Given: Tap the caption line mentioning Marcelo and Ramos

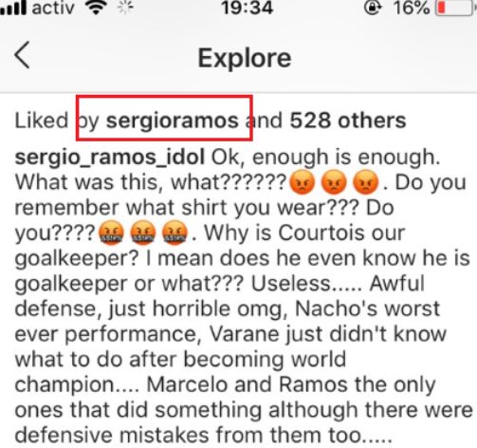Looking at the screenshot, I should [225, 385].
